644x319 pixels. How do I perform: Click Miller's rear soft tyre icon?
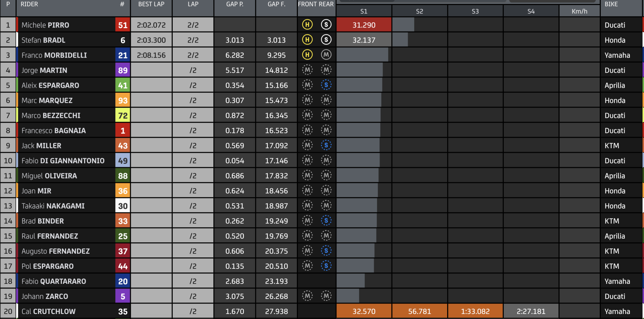tap(326, 145)
